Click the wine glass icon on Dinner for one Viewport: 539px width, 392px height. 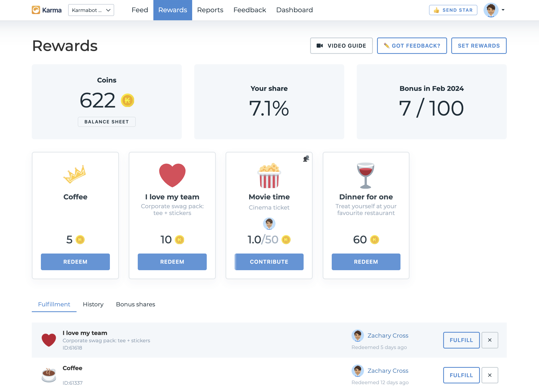[x=366, y=175]
